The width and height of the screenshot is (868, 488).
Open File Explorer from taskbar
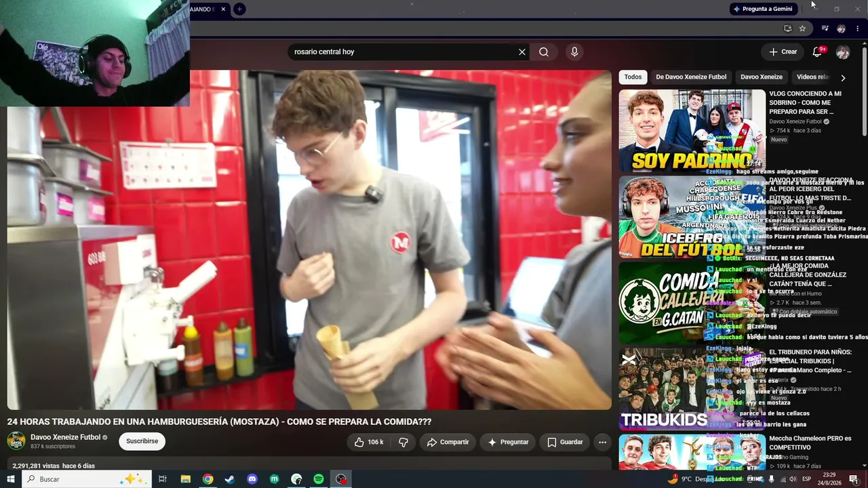coord(186,479)
